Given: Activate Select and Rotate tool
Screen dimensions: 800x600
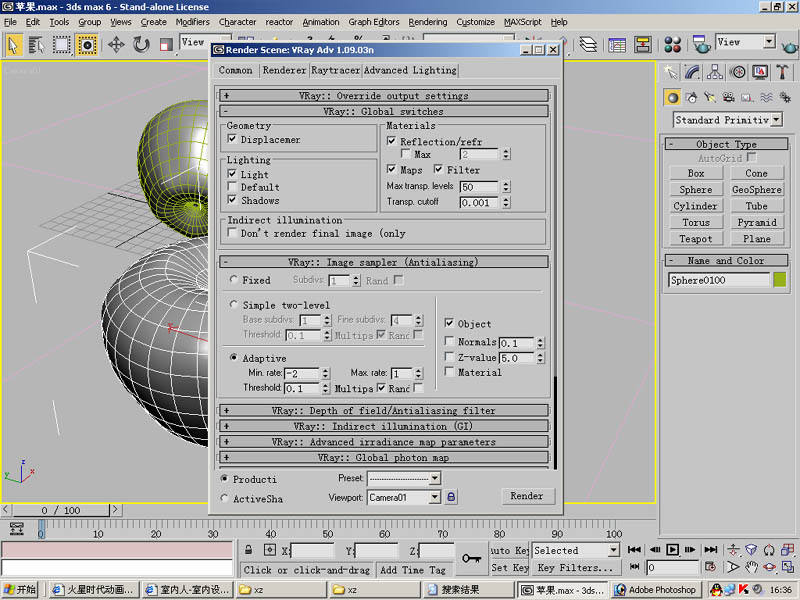Looking at the screenshot, I should (141, 45).
